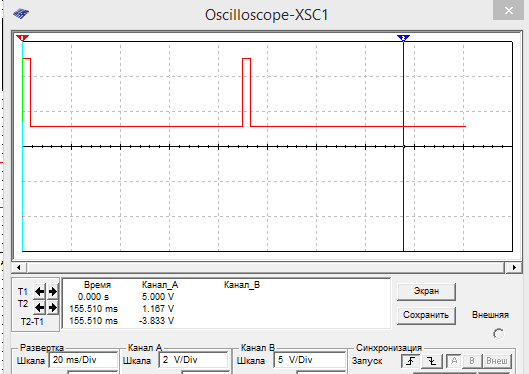Click the T2 time value 155.510 ms
This screenshot has height=374, width=529.
coord(93,309)
